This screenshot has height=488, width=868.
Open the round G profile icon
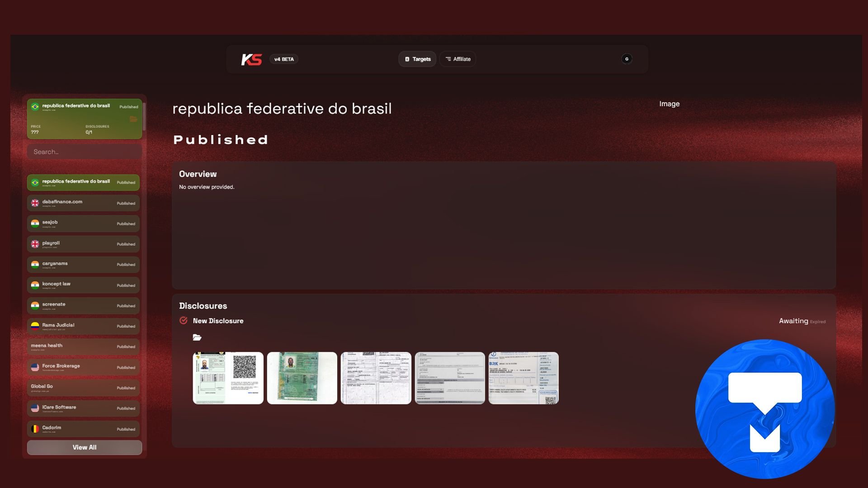click(627, 59)
